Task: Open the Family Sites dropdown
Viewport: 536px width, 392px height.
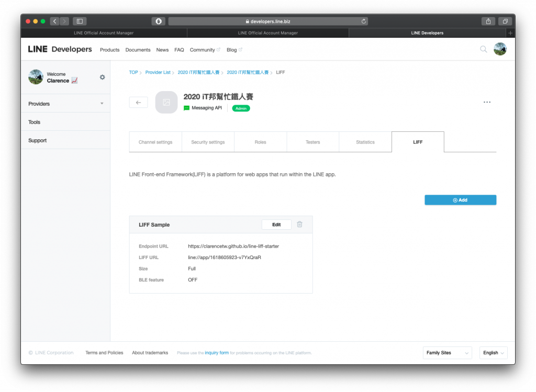Action: 448,353
